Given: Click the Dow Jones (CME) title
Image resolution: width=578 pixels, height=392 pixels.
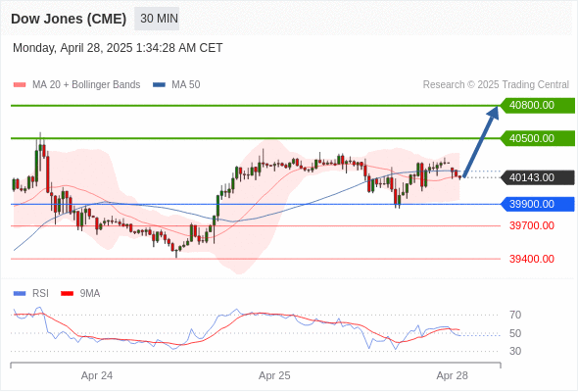Looking at the screenshot, I should pos(69,19).
